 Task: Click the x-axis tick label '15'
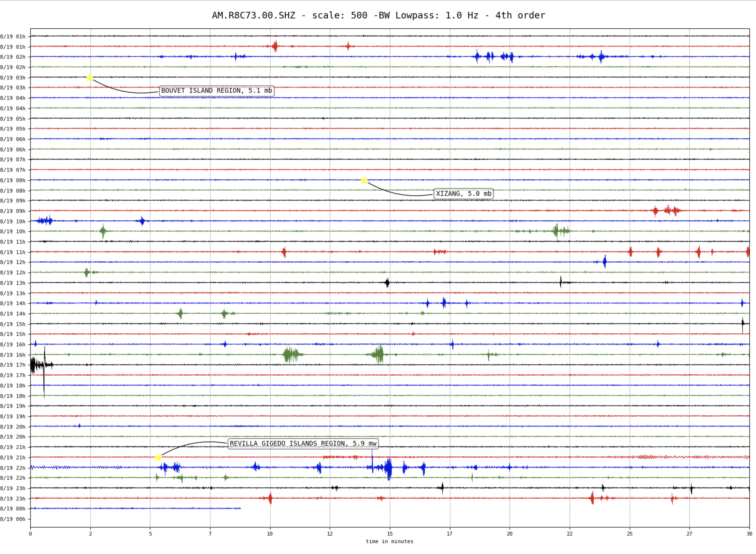390,534
